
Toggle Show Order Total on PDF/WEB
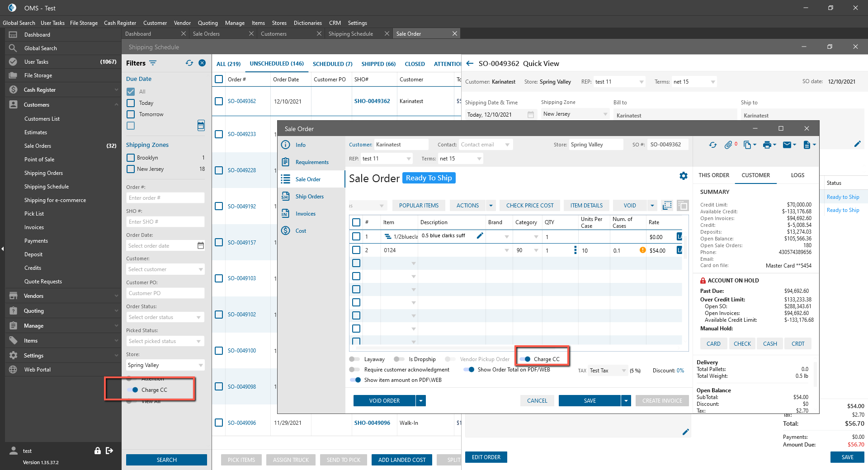click(x=469, y=370)
